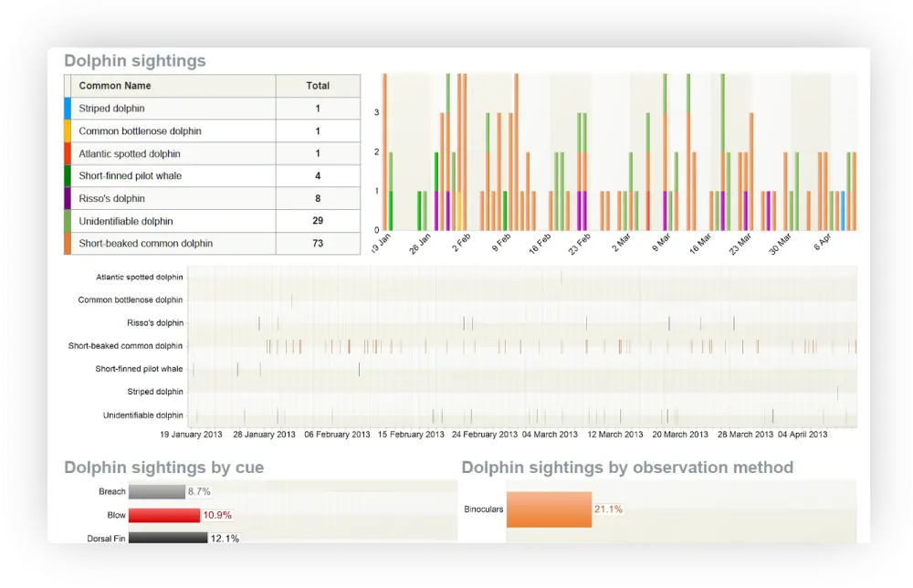913x588 pixels.
Task: Click the 28 January 2013 timeline date
Action: click(x=264, y=435)
